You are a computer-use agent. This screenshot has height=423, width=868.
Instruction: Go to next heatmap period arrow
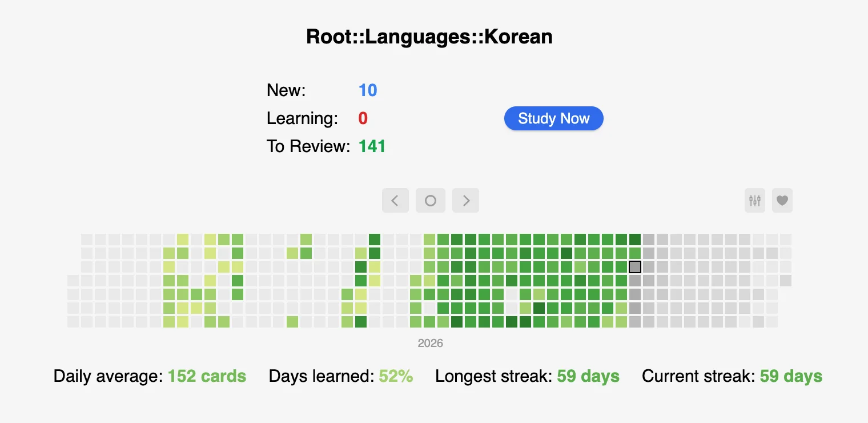(x=466, y=201)
